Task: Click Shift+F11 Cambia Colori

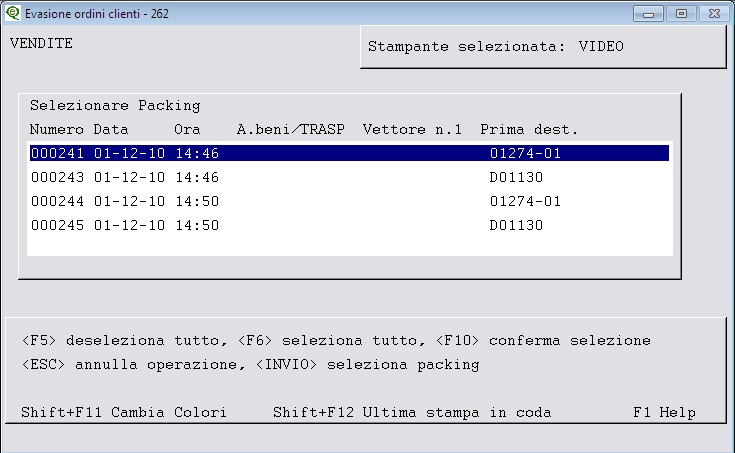Action: click(x=124, y=412)
